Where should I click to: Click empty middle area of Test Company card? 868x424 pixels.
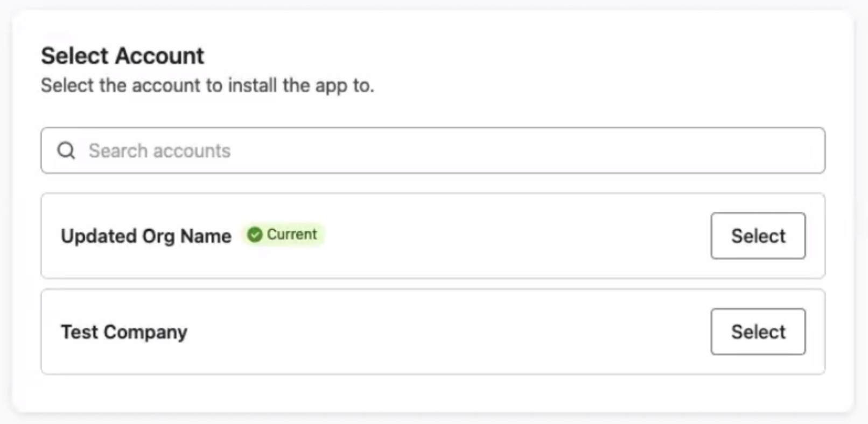447,332
